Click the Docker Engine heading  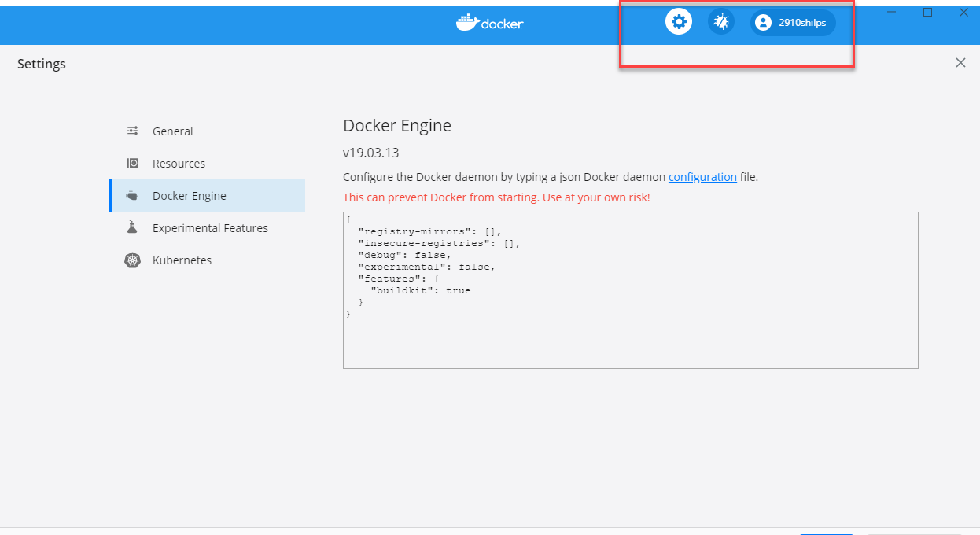point(397,126)
